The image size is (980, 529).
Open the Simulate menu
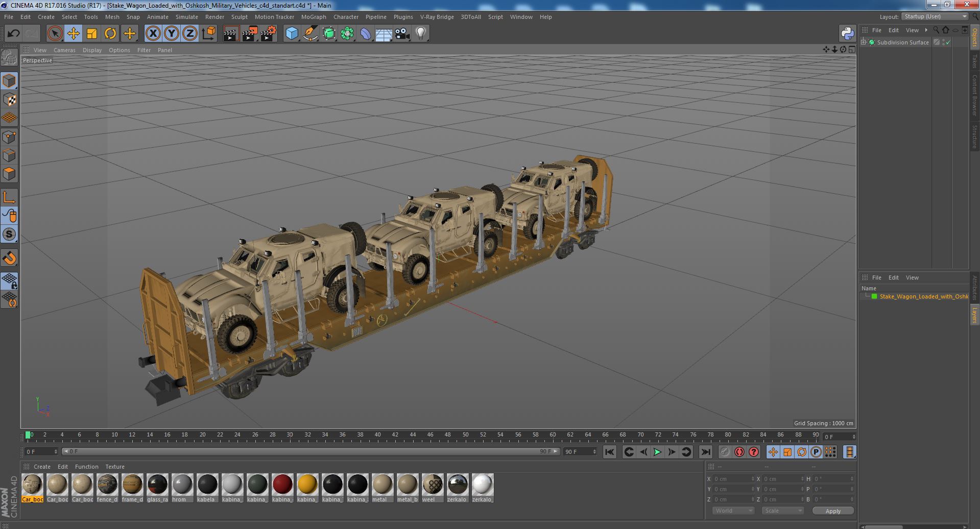click(187, 17)
